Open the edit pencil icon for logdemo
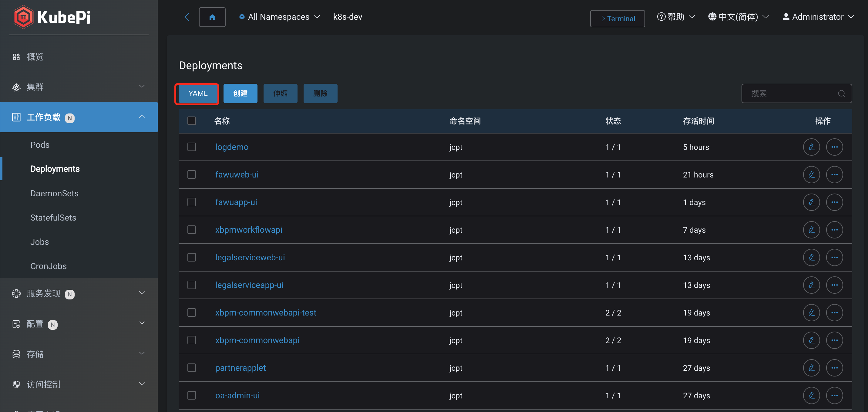868x412 pixels. (x=811, y=147)
